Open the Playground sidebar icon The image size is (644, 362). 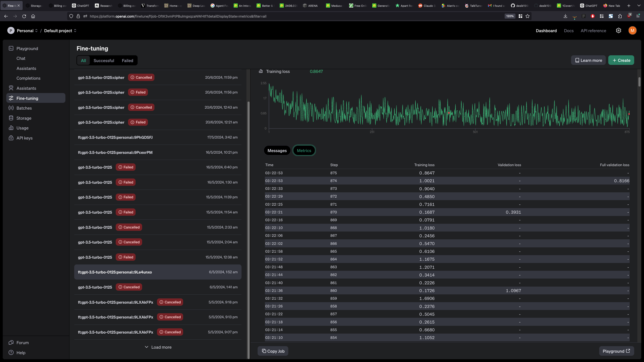tap(11, 48)
